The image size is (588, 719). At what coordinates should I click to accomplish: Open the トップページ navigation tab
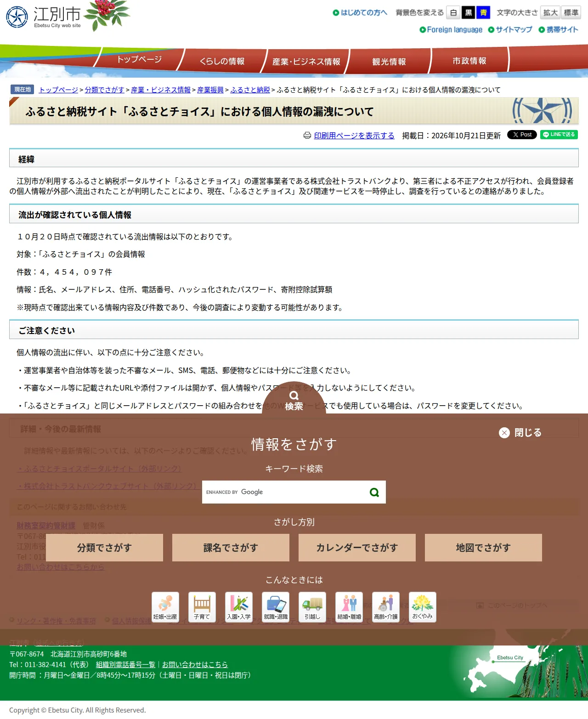[139, 60]
